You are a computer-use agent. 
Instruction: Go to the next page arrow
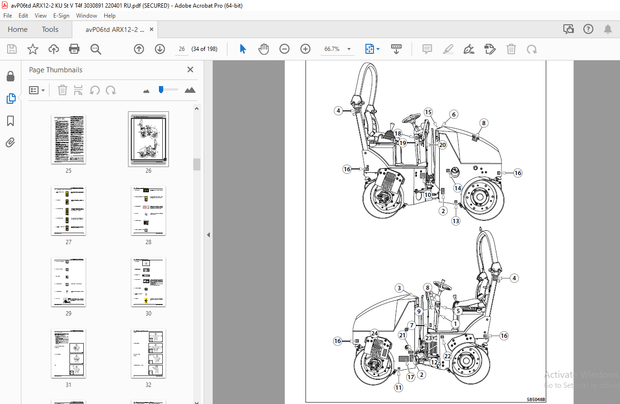point(159,48)
